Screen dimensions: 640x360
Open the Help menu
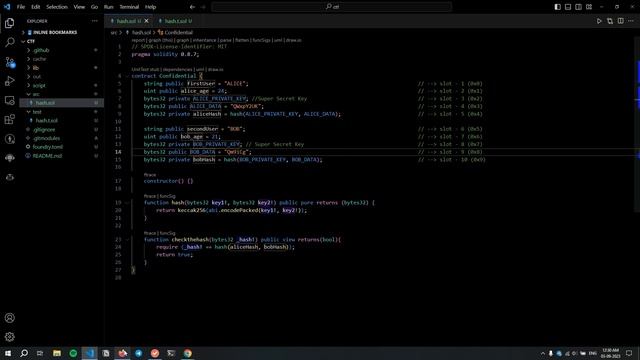click(x=150, y=7)
